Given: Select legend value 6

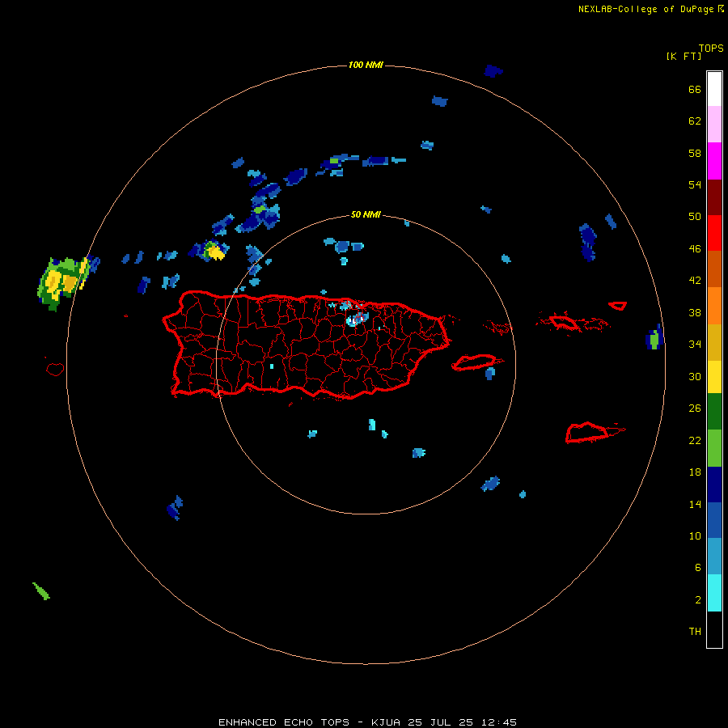Looking at the screenshot, I should click(697, 568).
